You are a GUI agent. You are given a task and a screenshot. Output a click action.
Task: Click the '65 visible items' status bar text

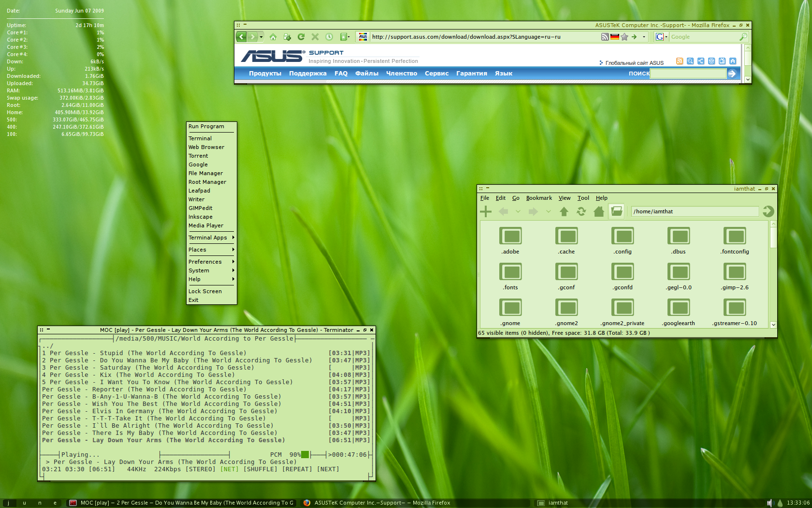point(564,333)
